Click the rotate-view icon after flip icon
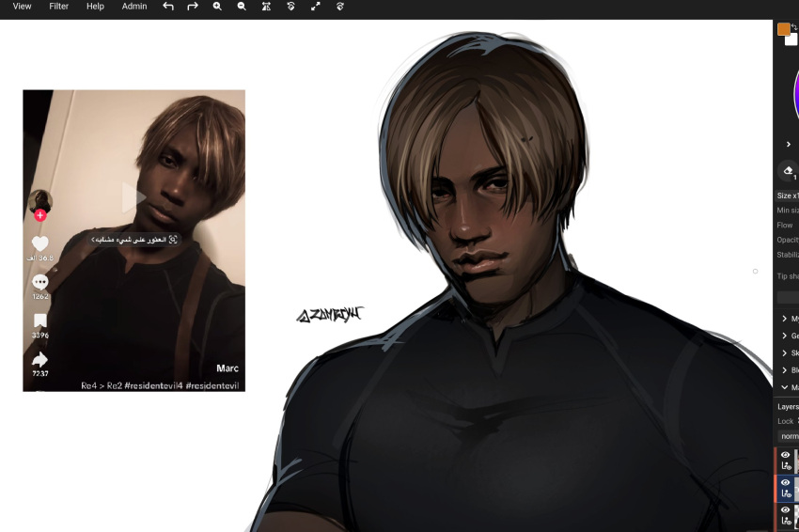Viewport: 799px width, 532px height. [x=290, y=7]
